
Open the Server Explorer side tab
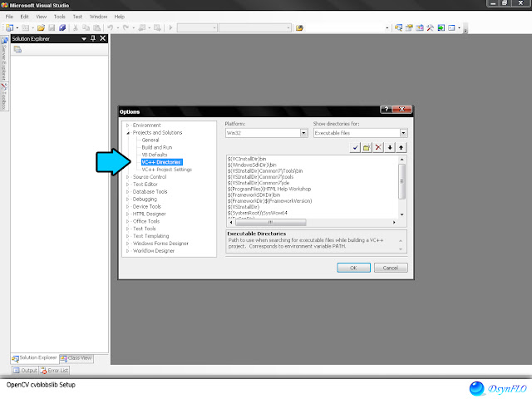tap(4, 57)
